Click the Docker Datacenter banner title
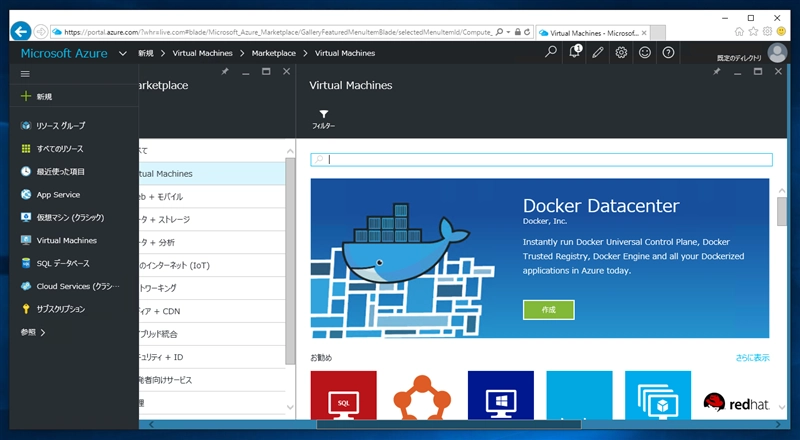The width and height of the screenshot is (800, 440). (601, 206)
